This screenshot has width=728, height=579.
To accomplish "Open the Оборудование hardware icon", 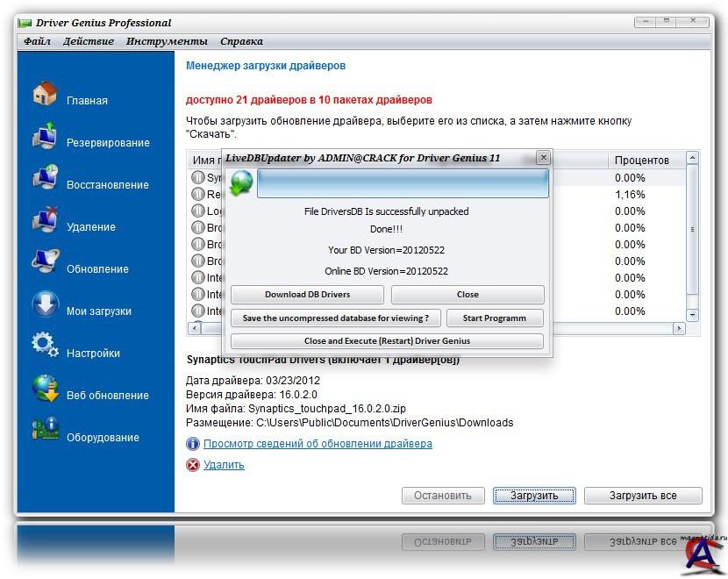I will pos(45,431).
